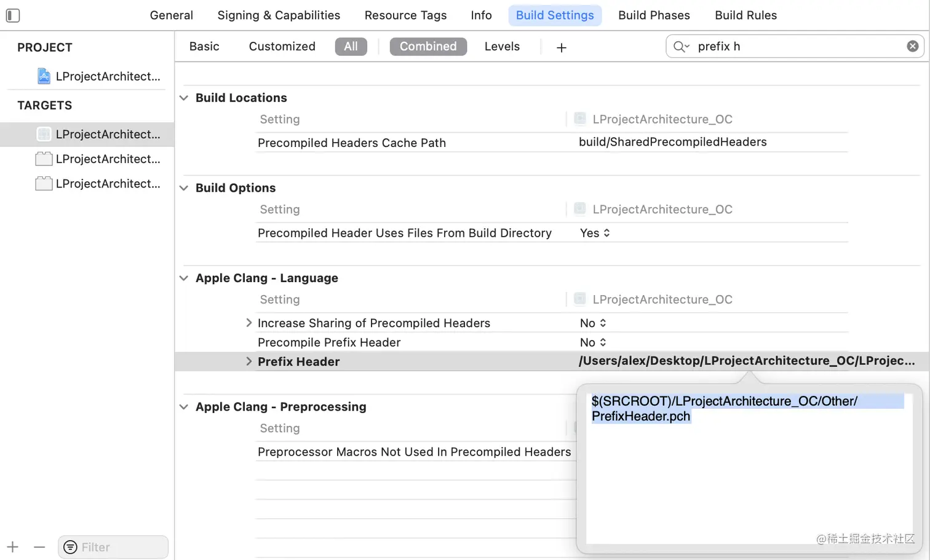The width and height of the screenshot is (930, 560).
Task: Click build/SharedPrecompiledHeaders value
Action: click(x=672, y=142)
